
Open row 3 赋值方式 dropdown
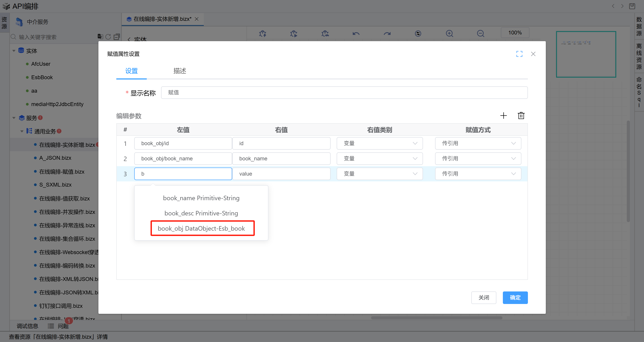pos(478,174)
